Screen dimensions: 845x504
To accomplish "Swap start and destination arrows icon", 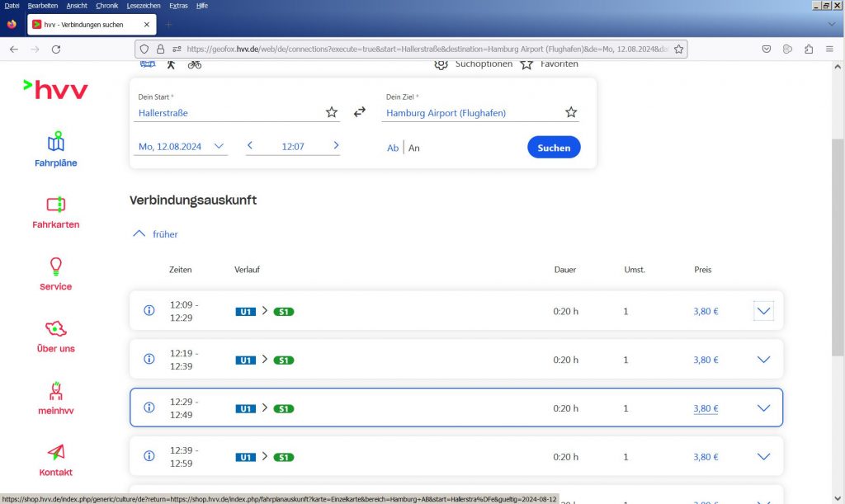I will click(360, 112).
